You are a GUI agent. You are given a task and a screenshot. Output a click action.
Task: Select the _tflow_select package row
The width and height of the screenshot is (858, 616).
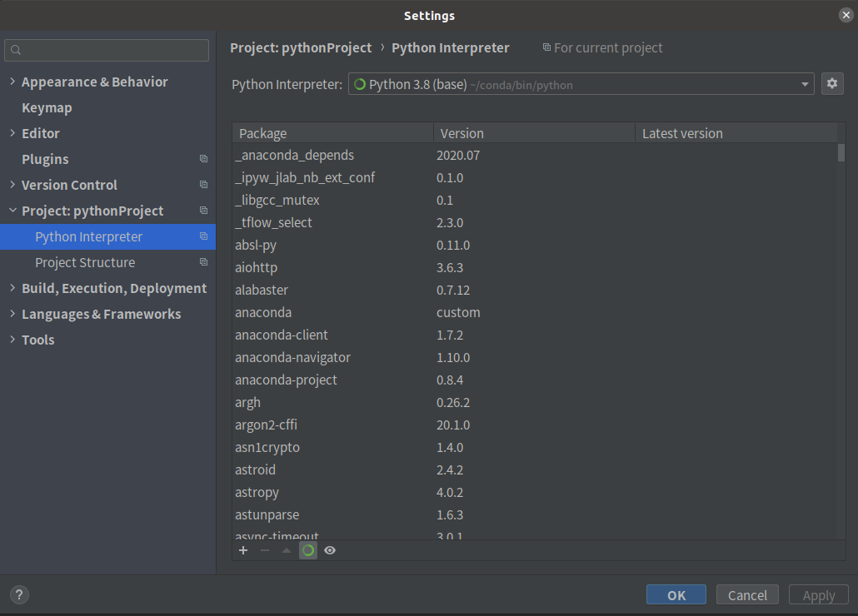[535, 222]
